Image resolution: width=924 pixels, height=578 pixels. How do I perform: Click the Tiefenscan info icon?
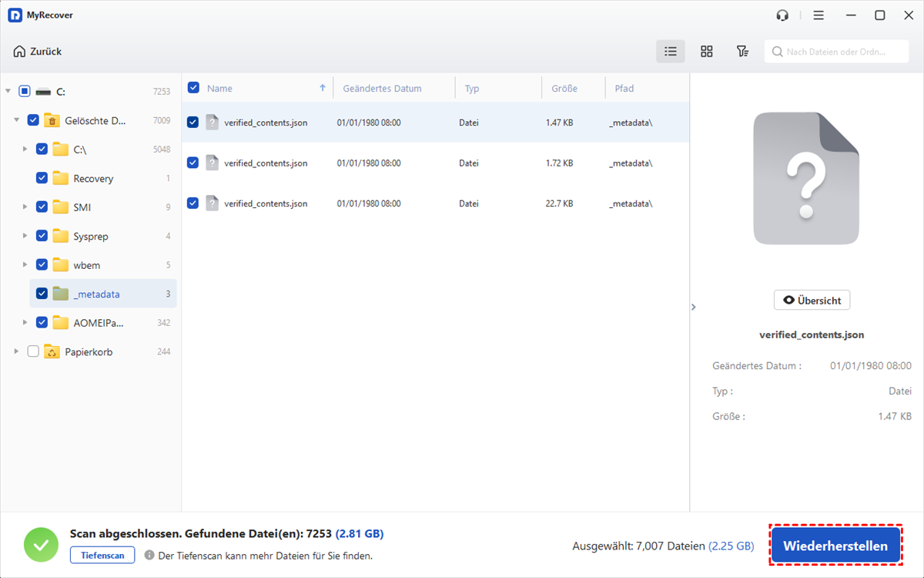pos(149,555)
